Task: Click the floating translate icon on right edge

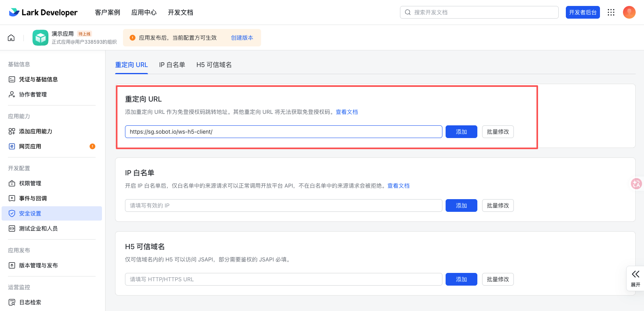Action: click(x=636, y=184)
